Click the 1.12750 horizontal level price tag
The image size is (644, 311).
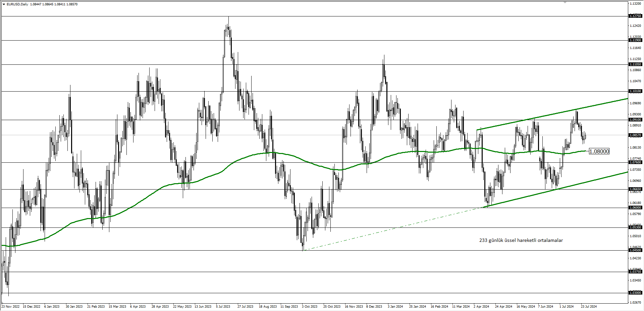(x=635, y=16)
